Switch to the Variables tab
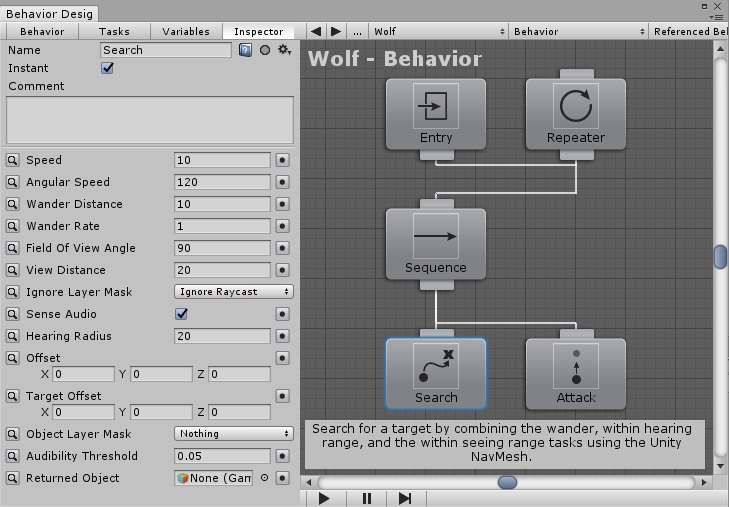 (186, 31)
